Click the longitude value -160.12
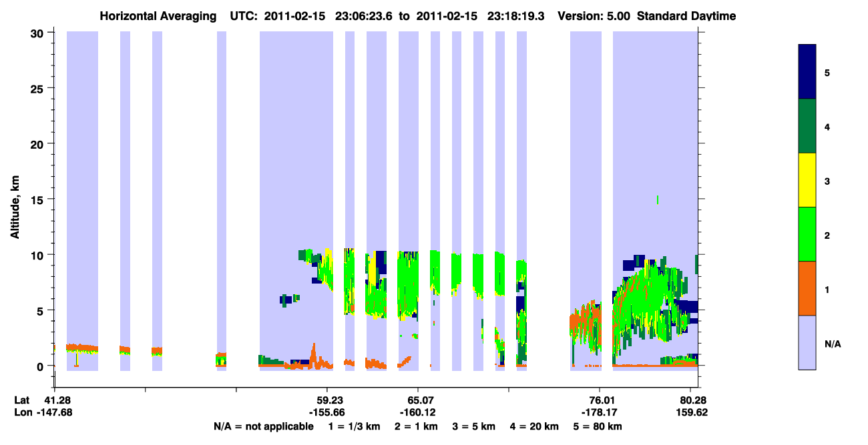 click(417, 412)
